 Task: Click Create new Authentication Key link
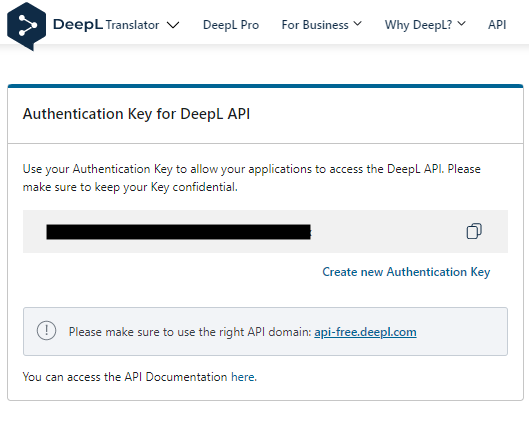point(406,272)
